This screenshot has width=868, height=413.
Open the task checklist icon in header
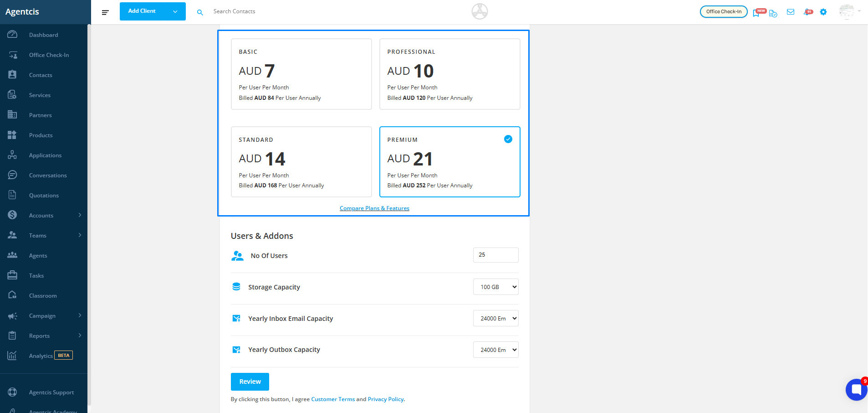pyautogui.click(x=773, y=13)
